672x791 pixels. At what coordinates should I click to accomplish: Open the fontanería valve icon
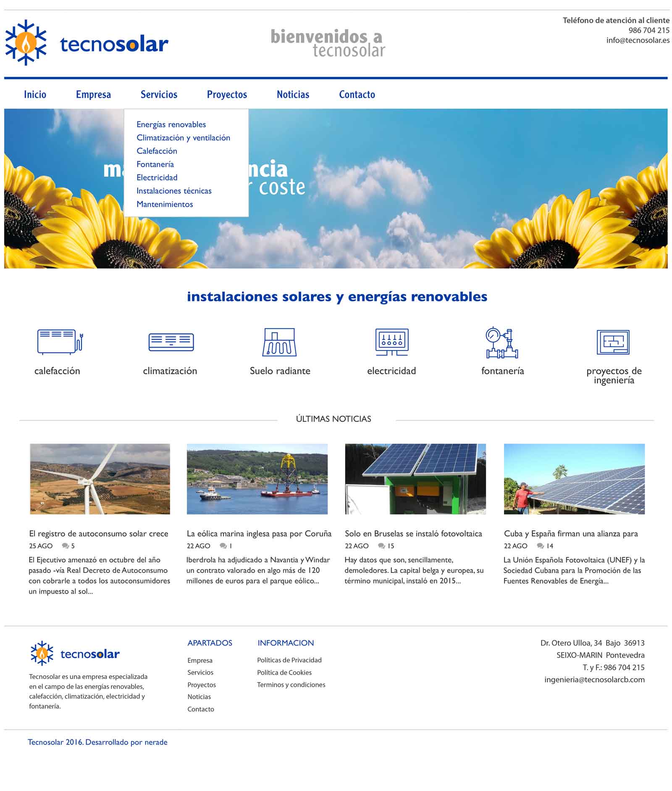(x=502, y=343)
